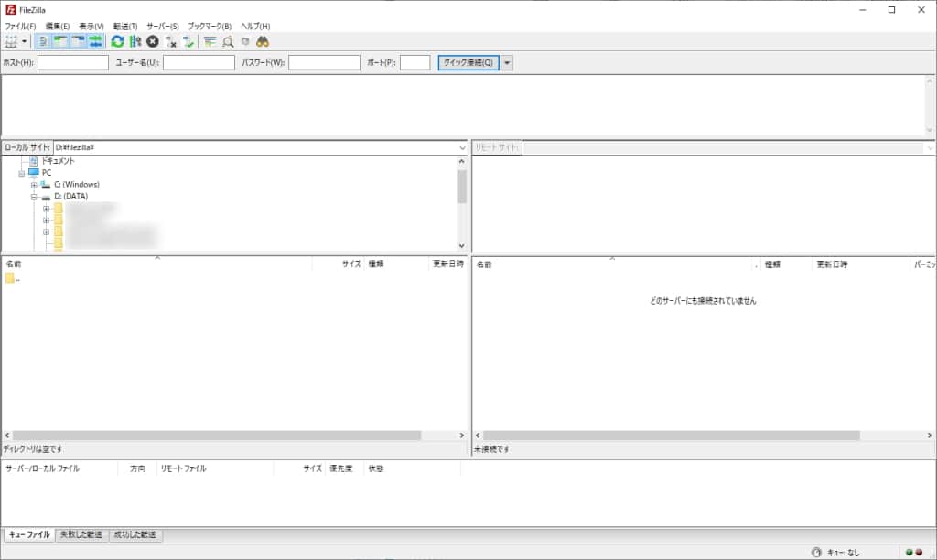This screenshot has width=937, height=560.
Task: Open the ブックマーク(B) menu
Action: pyautogui.click(x=210, y=27)
